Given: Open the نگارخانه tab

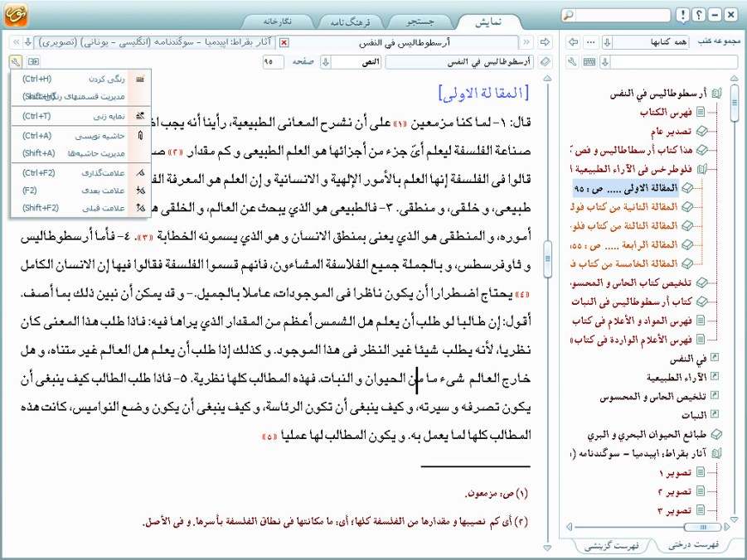Looking at the screenshot, I should pos(278,22).
